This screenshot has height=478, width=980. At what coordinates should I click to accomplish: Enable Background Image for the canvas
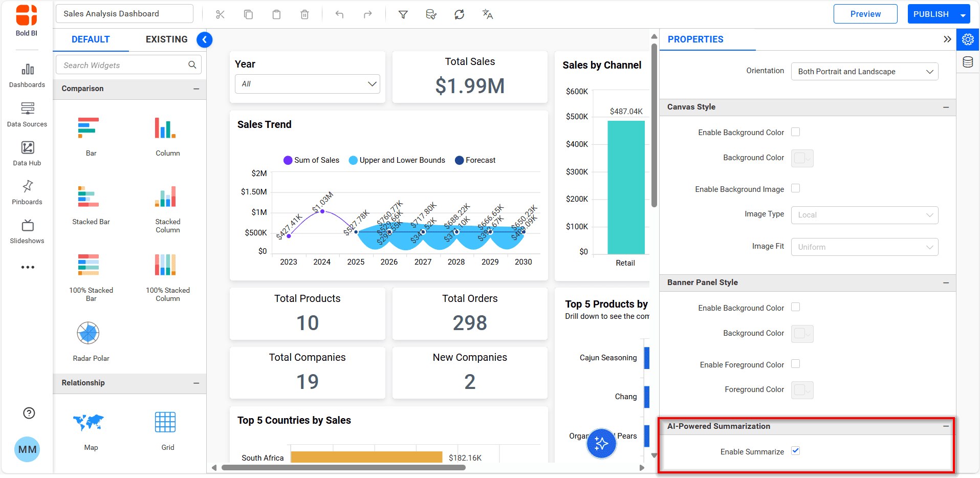795,188
